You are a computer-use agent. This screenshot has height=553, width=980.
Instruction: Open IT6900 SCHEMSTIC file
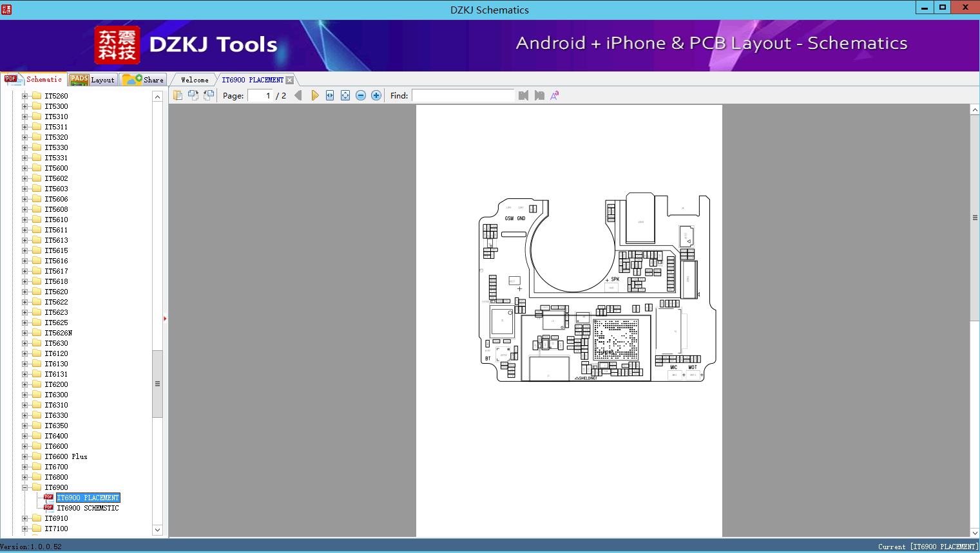coord(88,508)
